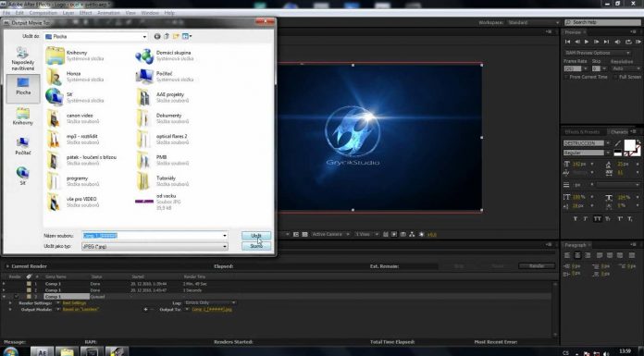This screenshot has width=644, height=356.
Task: Open the Resolution Auto dropdown
Action: tap(625, 68)
